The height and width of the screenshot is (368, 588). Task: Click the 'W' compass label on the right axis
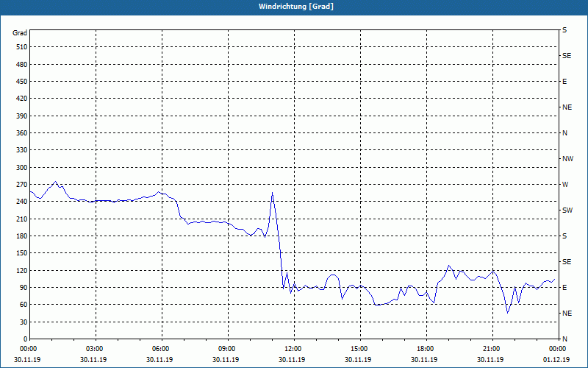(x=565, y=185)
